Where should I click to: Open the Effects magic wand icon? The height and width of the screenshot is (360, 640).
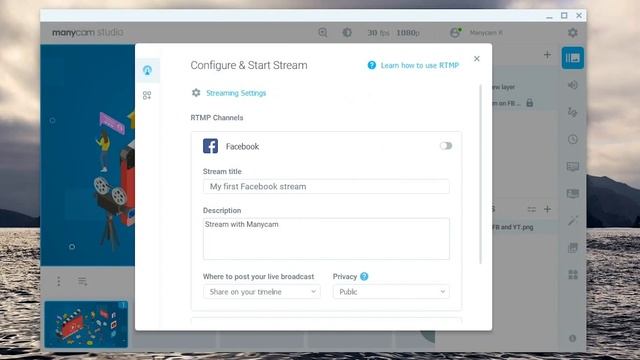(x=573, y=221)
